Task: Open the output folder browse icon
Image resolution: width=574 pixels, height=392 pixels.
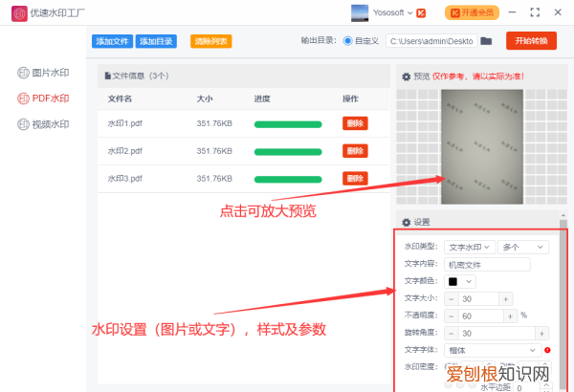Action: click(486, 41)
